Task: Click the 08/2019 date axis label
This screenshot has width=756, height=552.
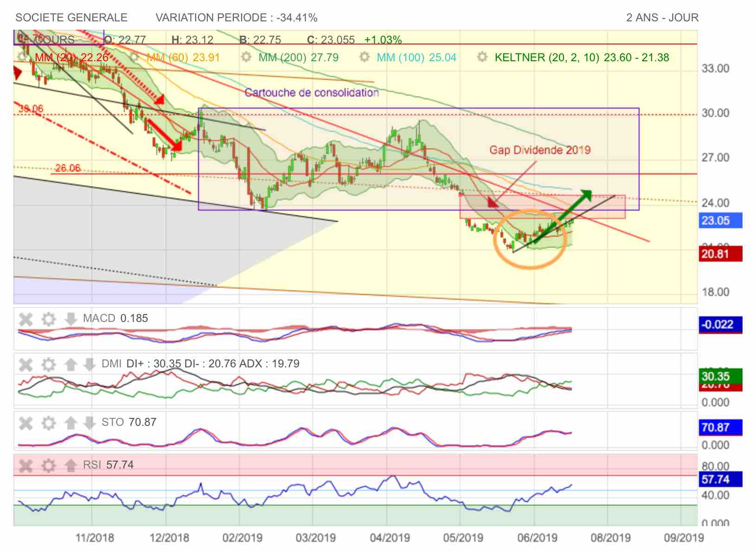Action: pos(610,538)
